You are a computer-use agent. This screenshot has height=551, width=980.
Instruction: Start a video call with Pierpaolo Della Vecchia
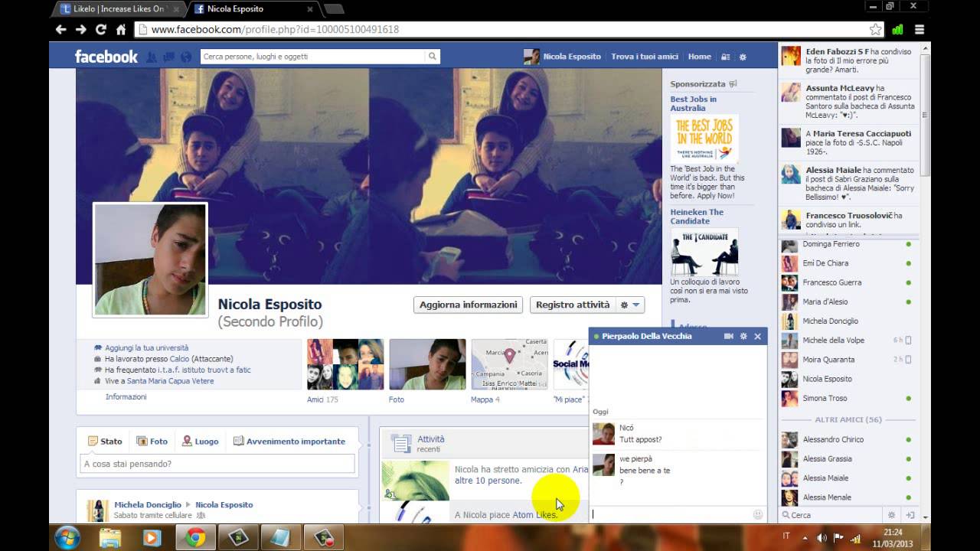coord(728,337)
